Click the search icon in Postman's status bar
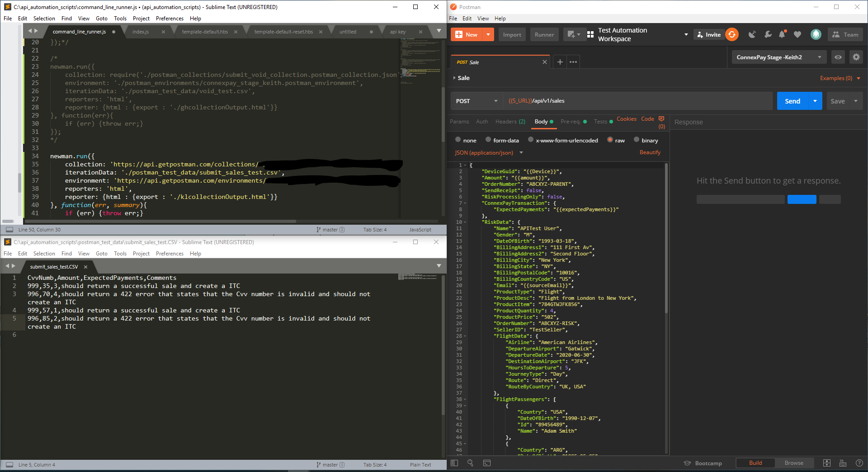The image size is (868, 472). pyautogui.click(x=470, y=463)
